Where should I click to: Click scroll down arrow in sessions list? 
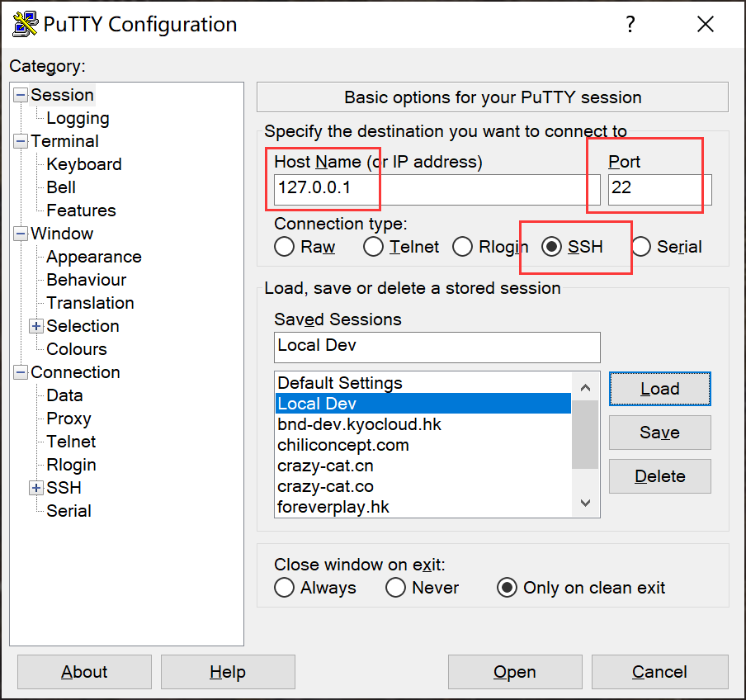tap(586, 503)
